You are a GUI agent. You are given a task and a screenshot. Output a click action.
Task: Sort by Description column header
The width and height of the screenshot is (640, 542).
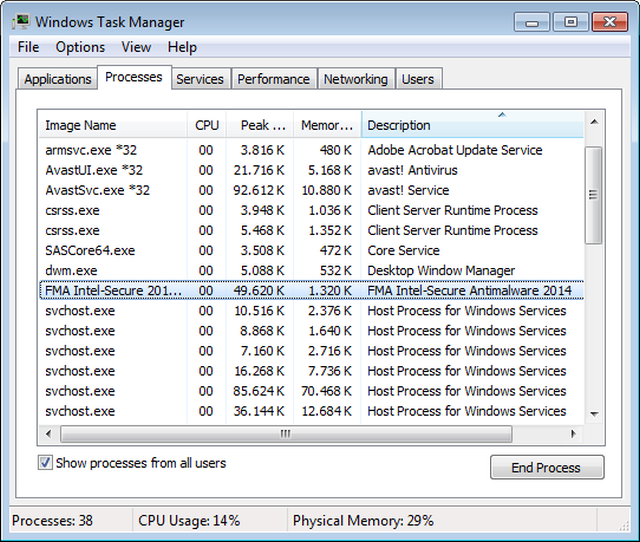(x=472, y=125)
